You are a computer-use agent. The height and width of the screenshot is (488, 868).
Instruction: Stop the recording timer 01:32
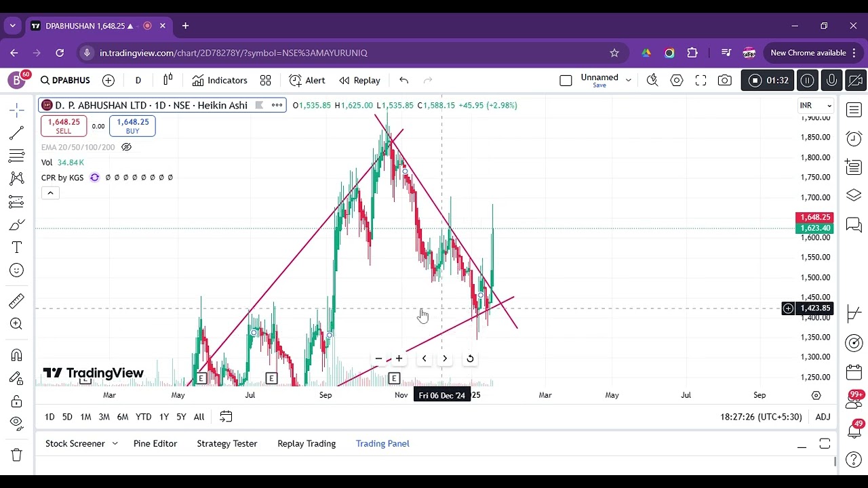coord(769,80)
